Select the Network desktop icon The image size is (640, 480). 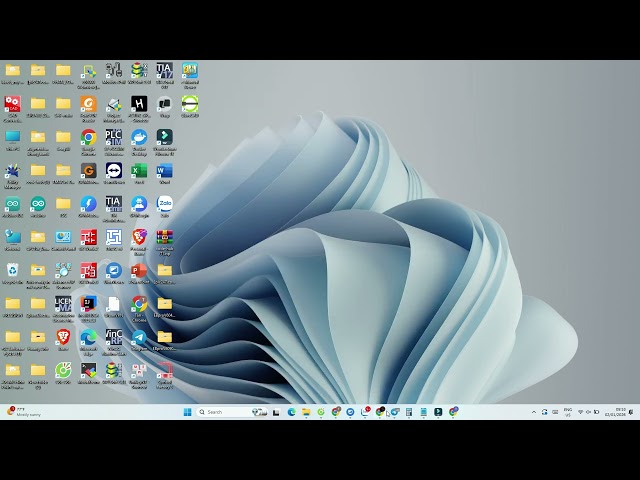pos(13,237)
